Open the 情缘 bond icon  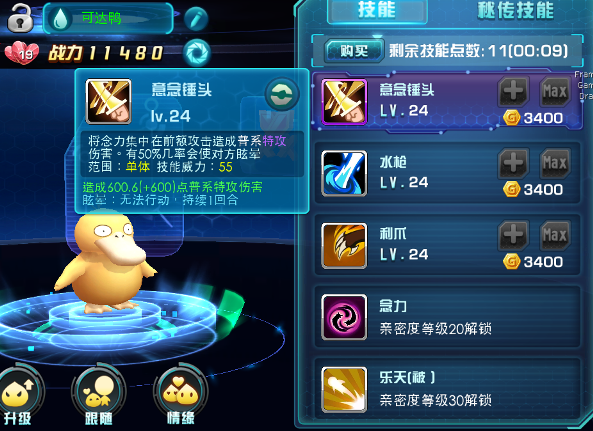click(180, 395)
